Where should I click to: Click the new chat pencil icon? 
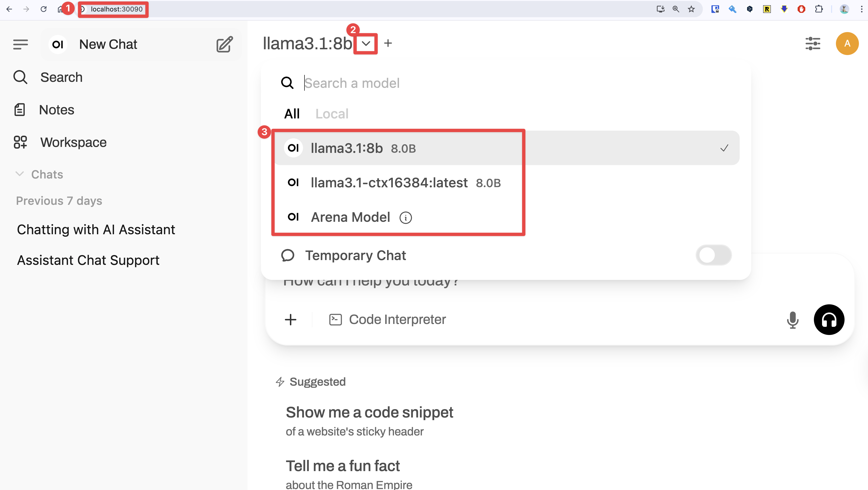[x=224, y=44]
